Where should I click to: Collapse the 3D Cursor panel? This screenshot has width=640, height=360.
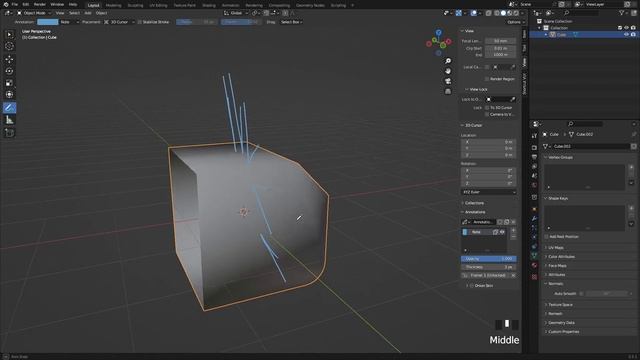point(472,125)
